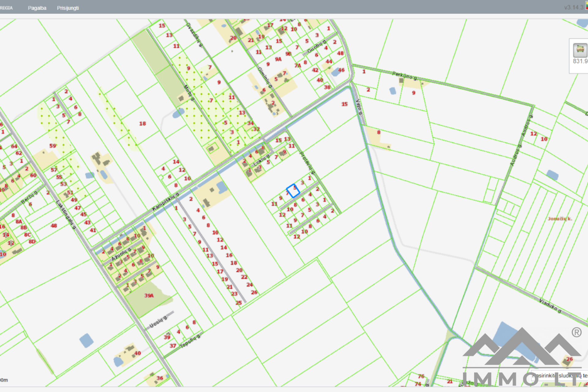
Task: Click the Topolių g. street label
Action: (x=190, y=341)
